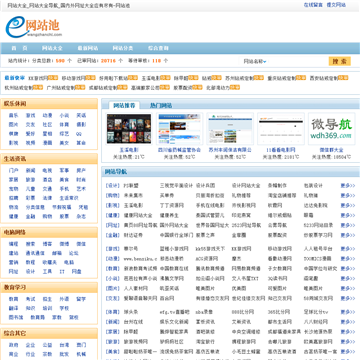Open the 综合查询 nav item

tap(158, 48)
